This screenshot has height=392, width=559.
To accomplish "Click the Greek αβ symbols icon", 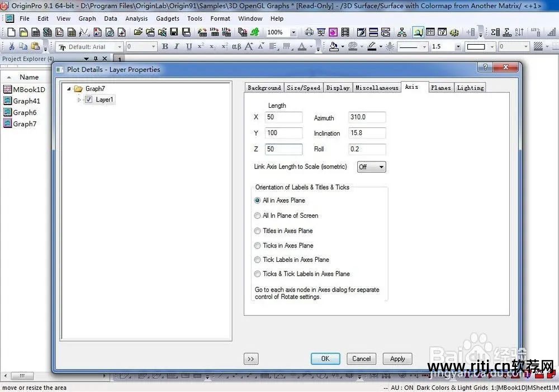I will click(236, 46).
